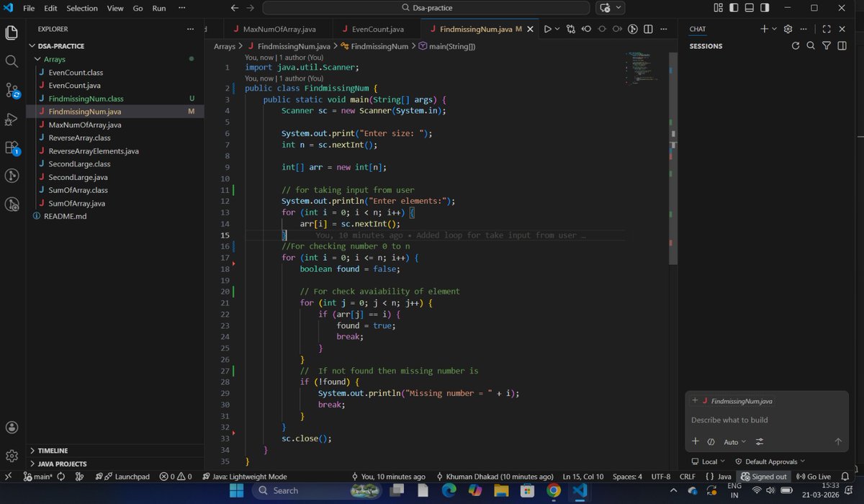Open Windows Start button in taskbar

point(238,490)
